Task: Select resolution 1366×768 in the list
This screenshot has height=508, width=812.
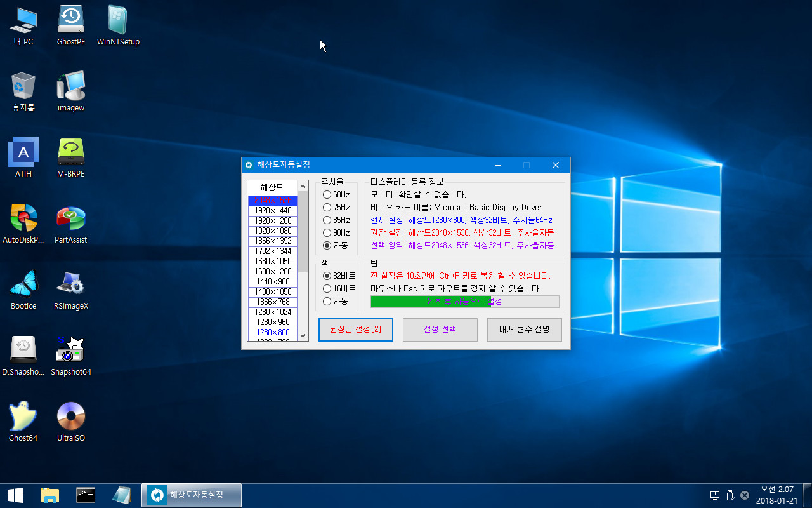Action: (x=273, y=302)
